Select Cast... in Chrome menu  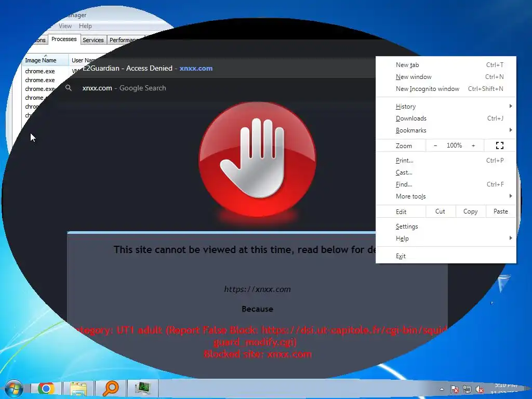(446, 172)
